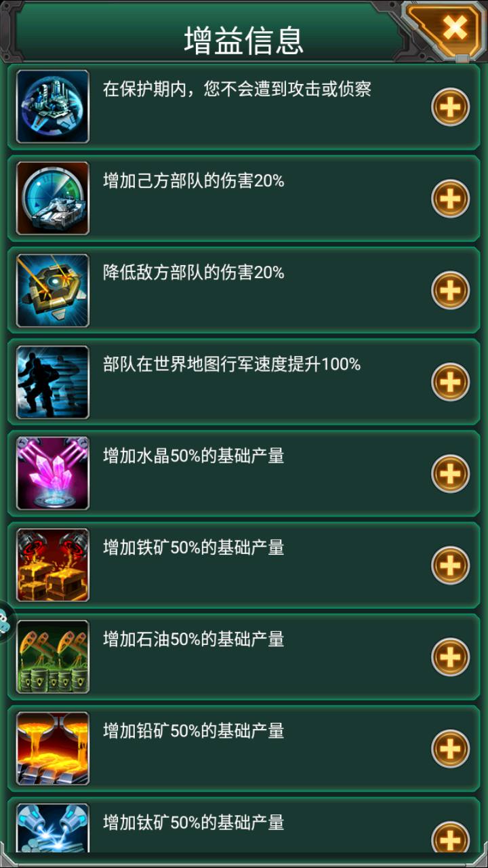Image resolution: width=488 pixels, height=868 pixels.
Task: Tap the titanium ore production icon
Action: (53, 827)
